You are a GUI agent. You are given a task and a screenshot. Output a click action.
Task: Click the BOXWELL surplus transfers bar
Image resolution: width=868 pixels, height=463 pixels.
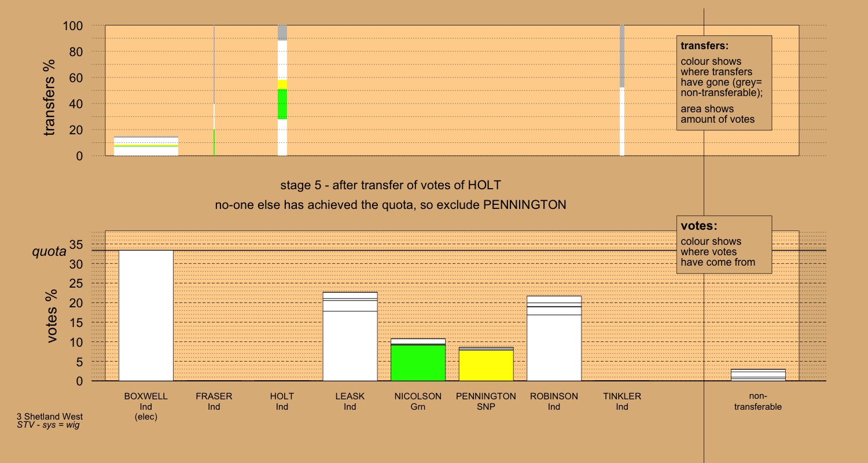point(146,146)
